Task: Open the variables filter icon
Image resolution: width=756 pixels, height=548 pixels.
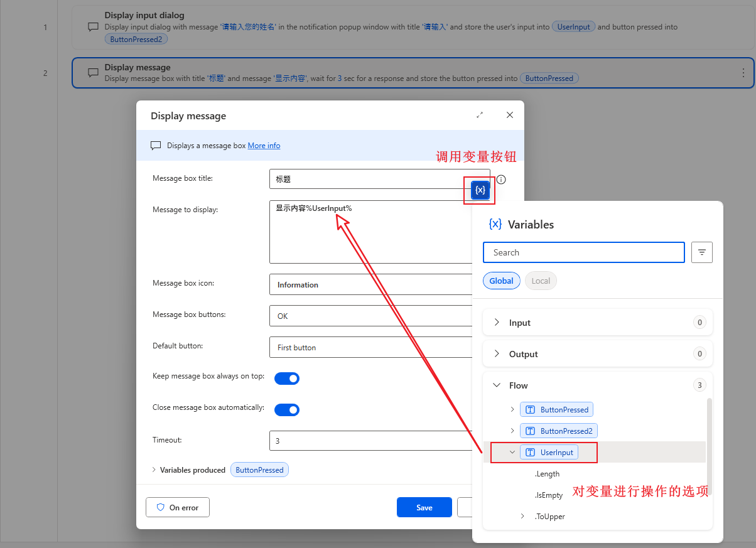Action: [702, 252]
